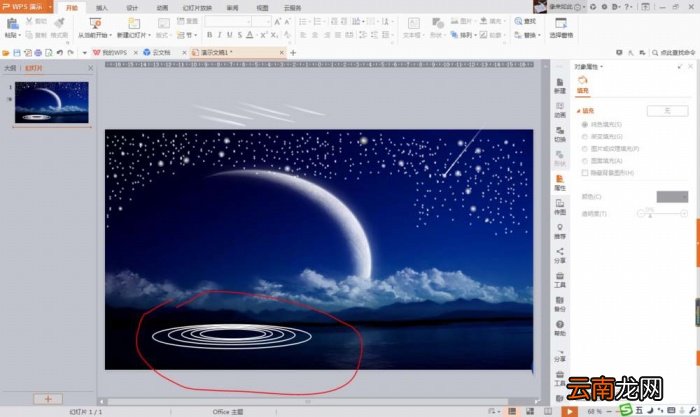
Task: Collapse the 填充 section expander
Action: 579,111
